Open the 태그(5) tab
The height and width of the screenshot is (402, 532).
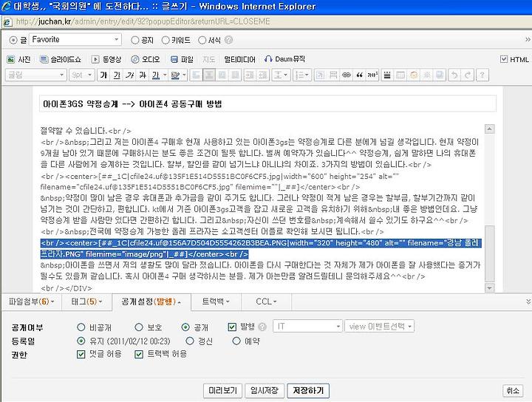86,301
